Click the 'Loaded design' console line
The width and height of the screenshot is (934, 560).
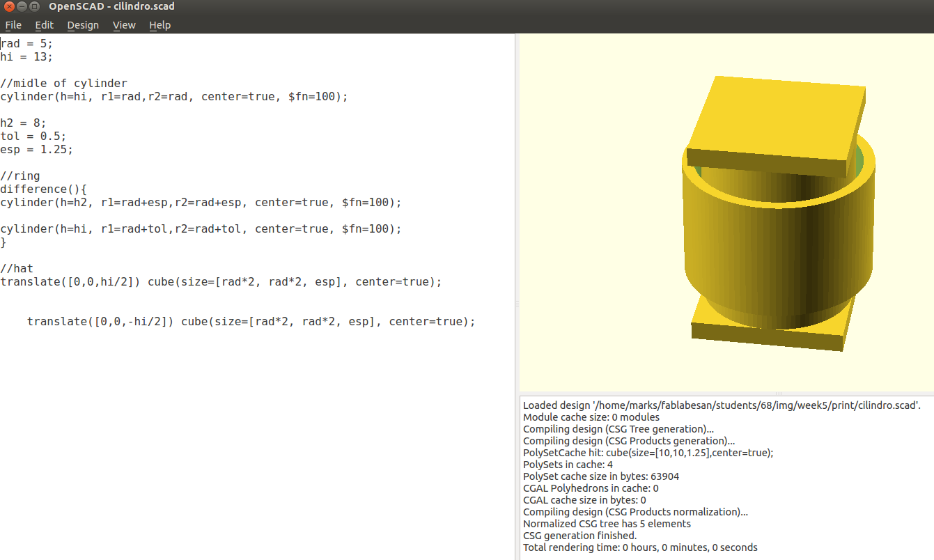click(722, 405)
